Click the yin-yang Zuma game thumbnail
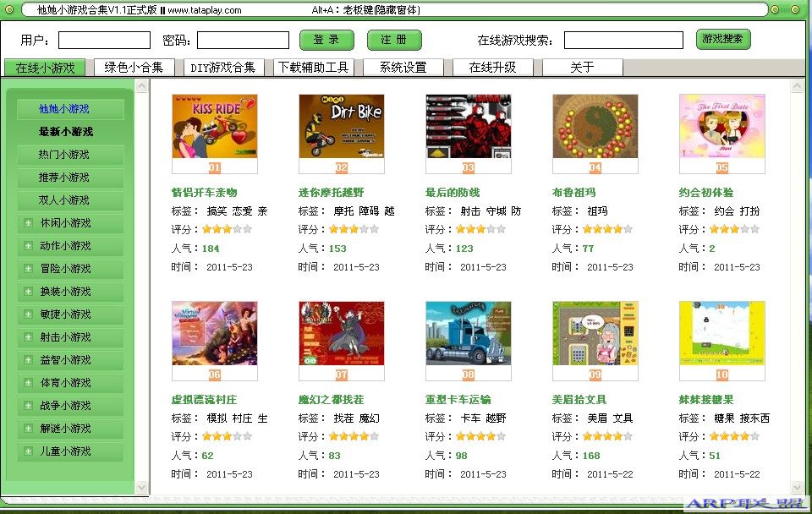 (x=595, y=126)
